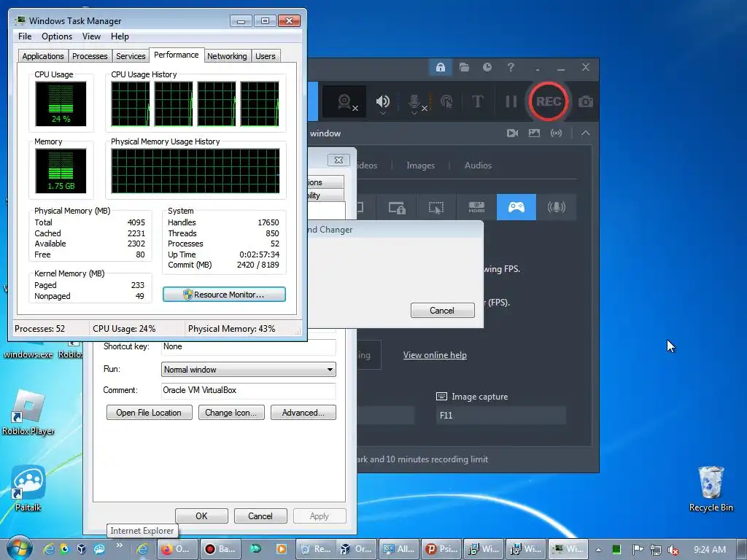Toggle the mouse click effect icon in Bandicam
The width and height of the screenshot is (747, 560).
447,101
